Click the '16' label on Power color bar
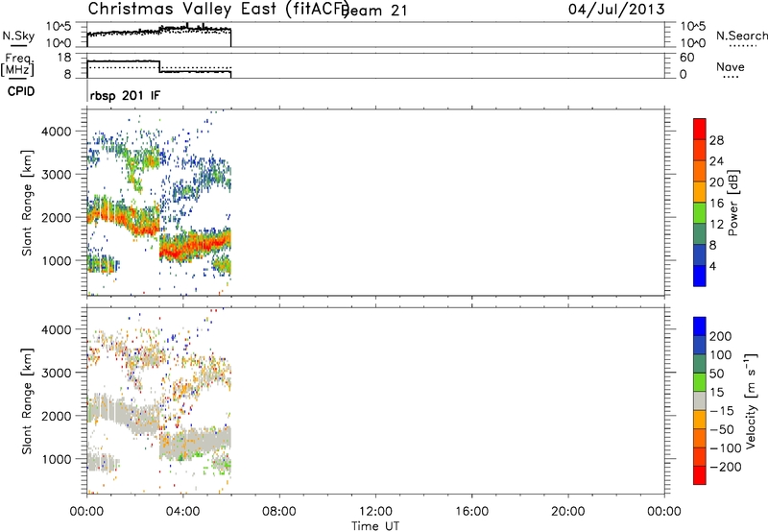The image size is (768, 532). [716, 204]
